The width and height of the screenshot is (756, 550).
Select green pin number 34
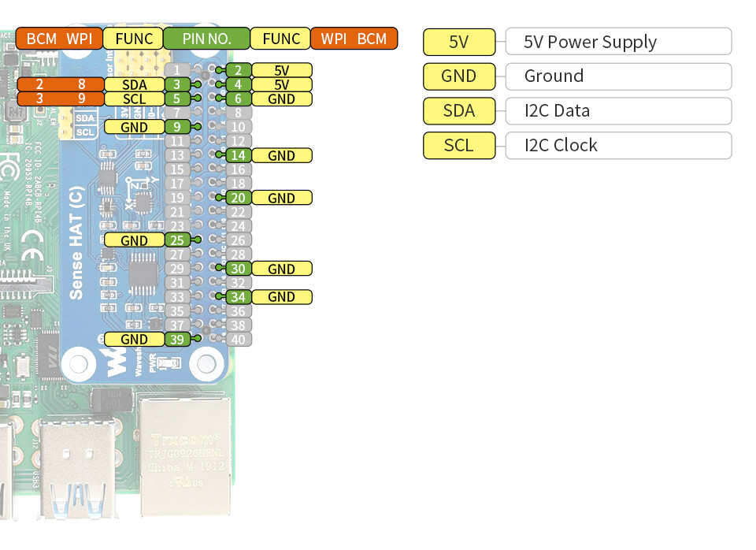pyautogui.click(x=238, y=297)
